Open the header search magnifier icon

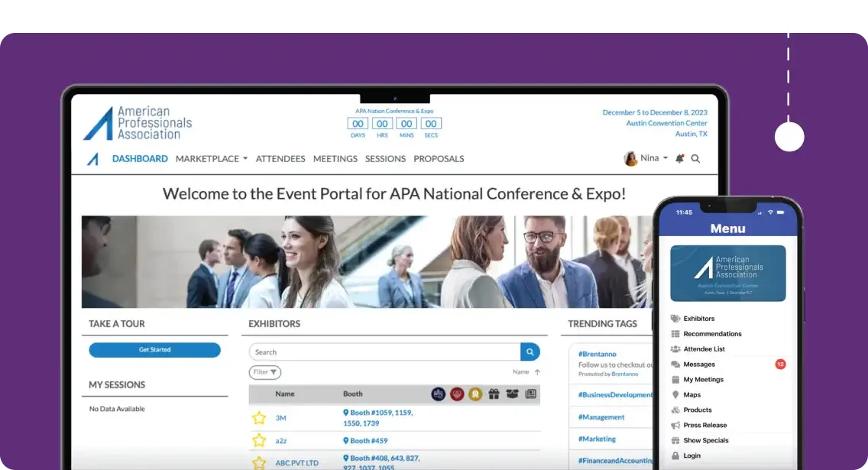(696, 159)
